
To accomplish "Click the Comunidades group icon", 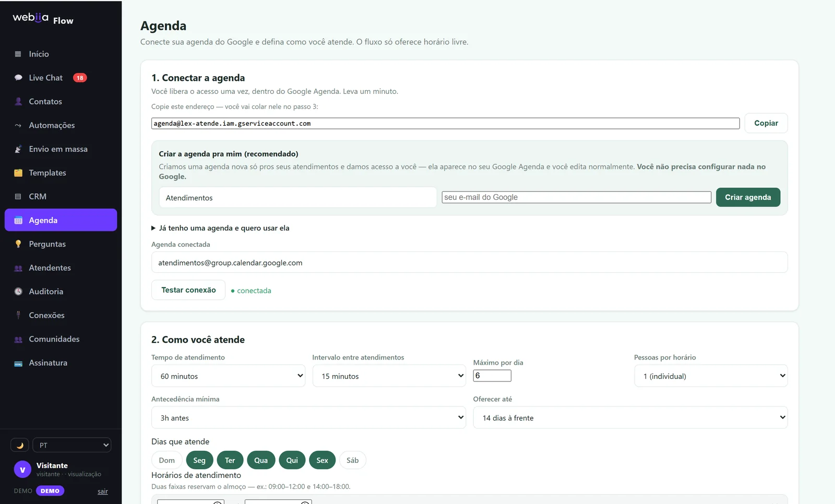I will [x=18, y=339].
